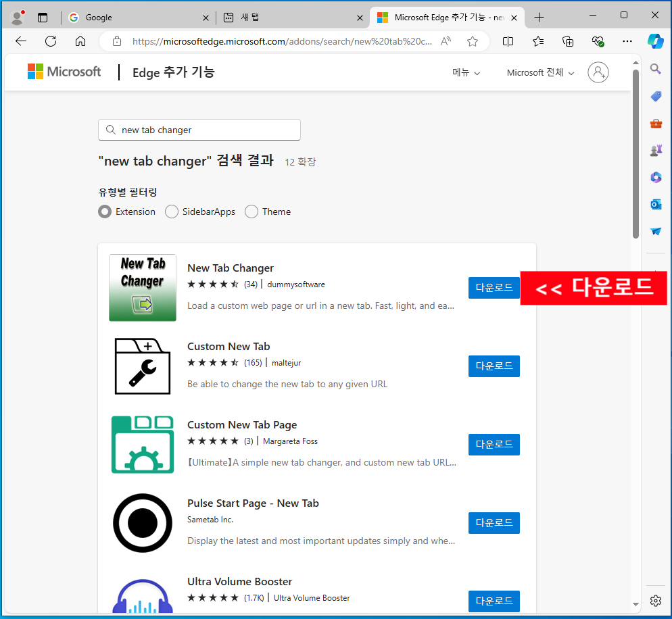Click the browser address bar URL
The width and height of the screenshot is (672, 619).
click(282, 41)
